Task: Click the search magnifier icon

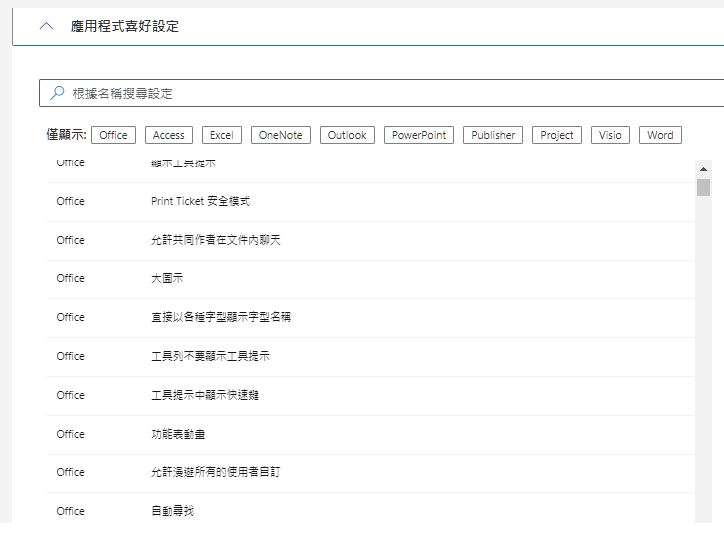Action: [57, 93]
